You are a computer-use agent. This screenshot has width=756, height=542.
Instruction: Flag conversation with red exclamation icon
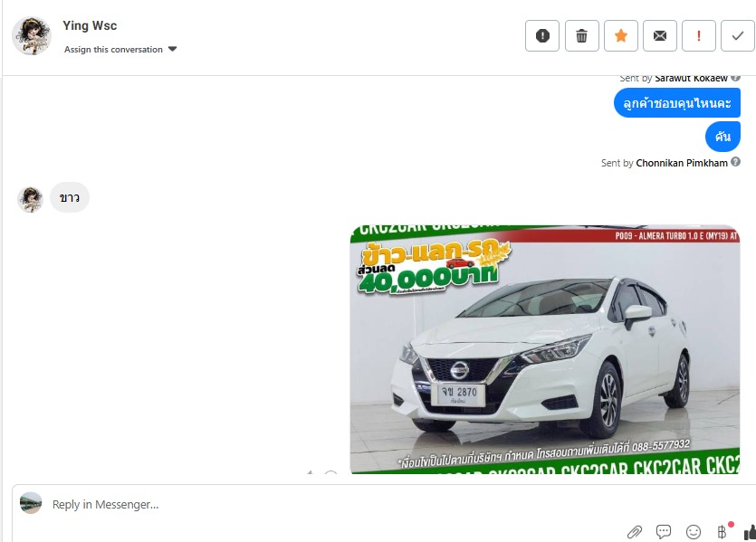(x=699, y=35)
